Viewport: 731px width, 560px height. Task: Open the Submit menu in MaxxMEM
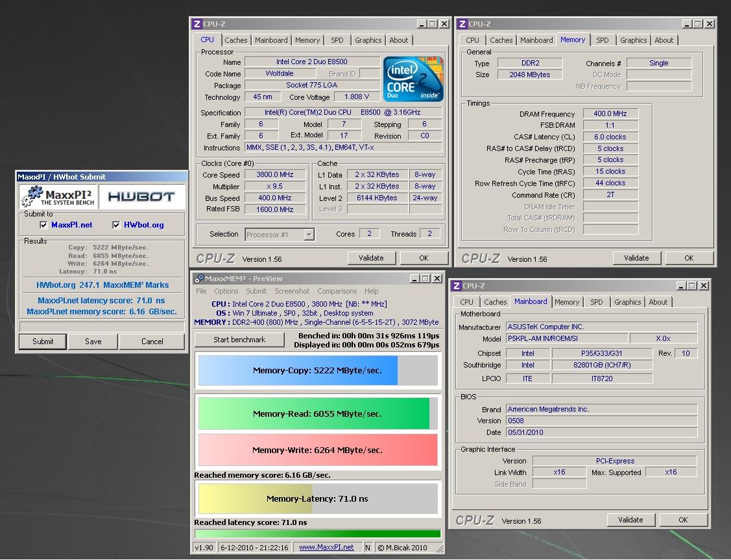(256, 291)
